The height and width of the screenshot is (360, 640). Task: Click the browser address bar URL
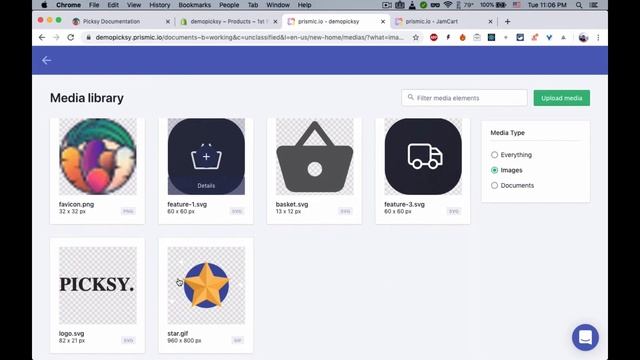tap(249, 38)
